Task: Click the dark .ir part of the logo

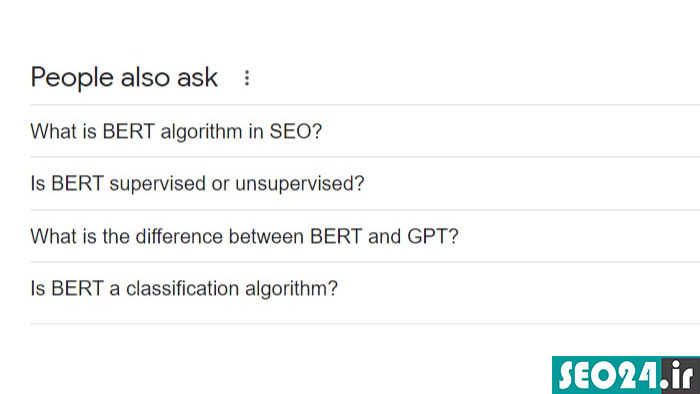Action: 681,376
